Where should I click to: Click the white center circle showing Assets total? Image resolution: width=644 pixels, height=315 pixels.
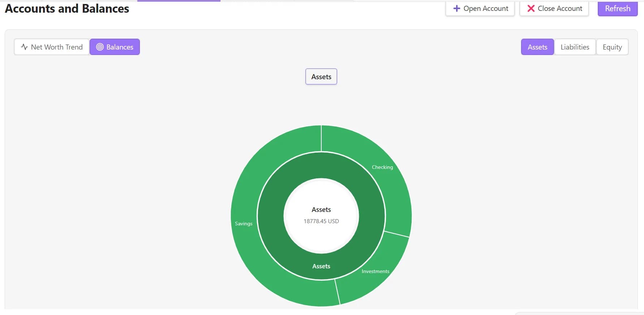point(321,216)
